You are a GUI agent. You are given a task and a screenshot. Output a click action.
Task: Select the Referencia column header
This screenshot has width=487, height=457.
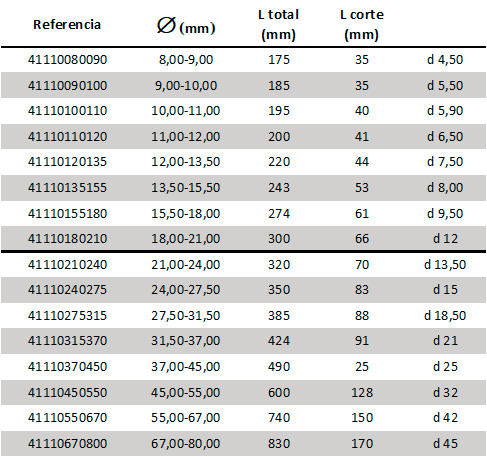point(67,25)
